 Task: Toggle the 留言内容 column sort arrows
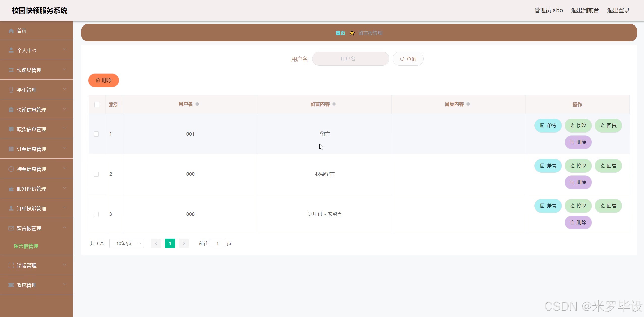pos(334,104)
